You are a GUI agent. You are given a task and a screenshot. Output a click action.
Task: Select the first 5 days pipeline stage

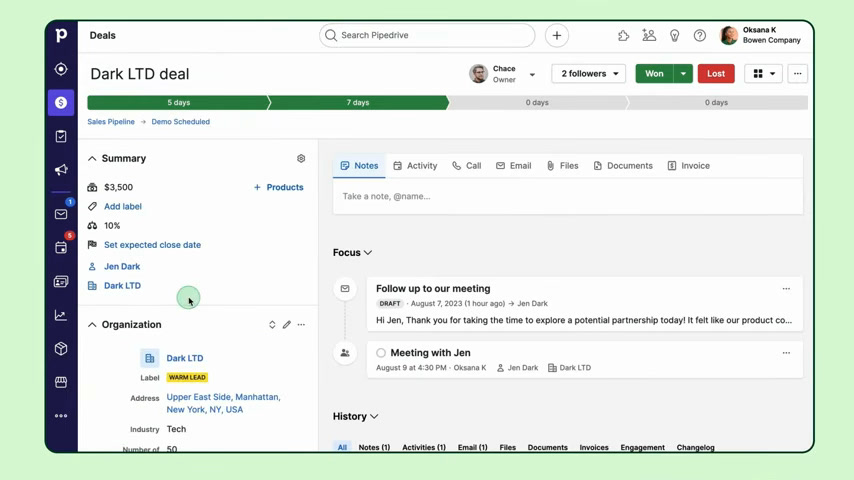coord(178,102)
